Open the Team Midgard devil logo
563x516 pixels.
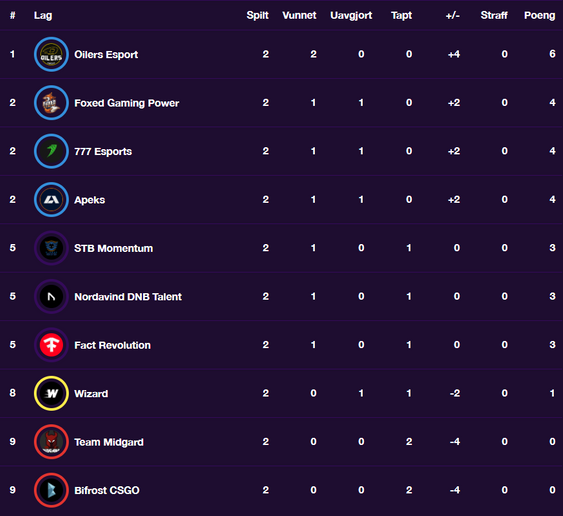(x=51, y=442)
